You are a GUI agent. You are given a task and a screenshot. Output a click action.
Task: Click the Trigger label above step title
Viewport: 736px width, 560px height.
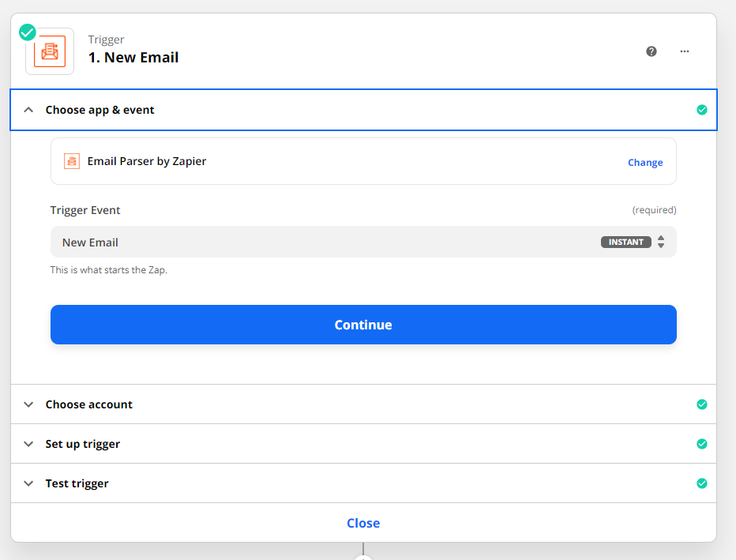[106, 39]
